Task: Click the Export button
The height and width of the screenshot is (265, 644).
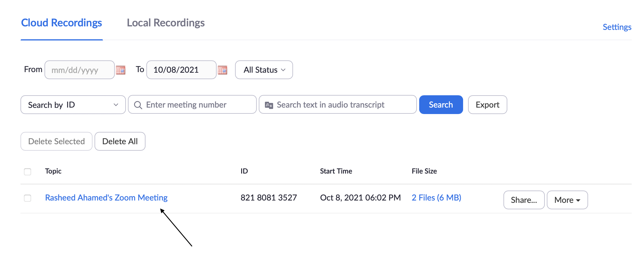Action: click(487, 105)
